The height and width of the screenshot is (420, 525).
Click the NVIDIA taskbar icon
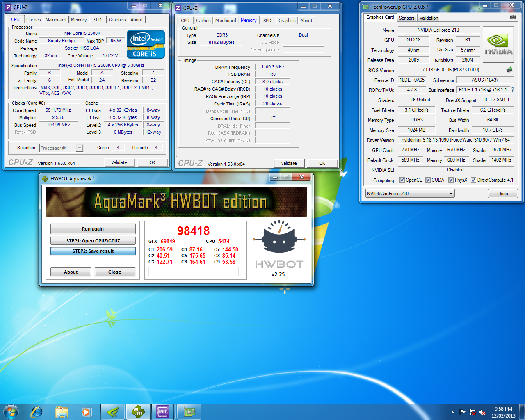coord(112,412)
